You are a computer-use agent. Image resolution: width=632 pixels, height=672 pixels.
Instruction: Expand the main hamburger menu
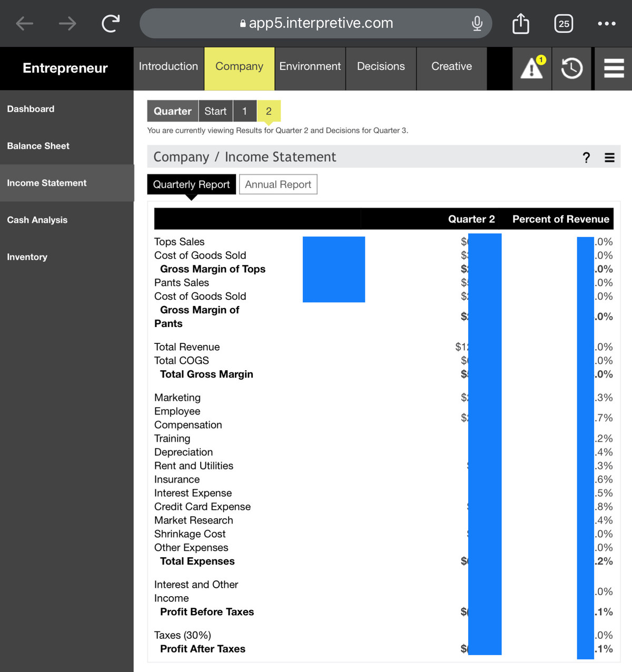(614, 68)
